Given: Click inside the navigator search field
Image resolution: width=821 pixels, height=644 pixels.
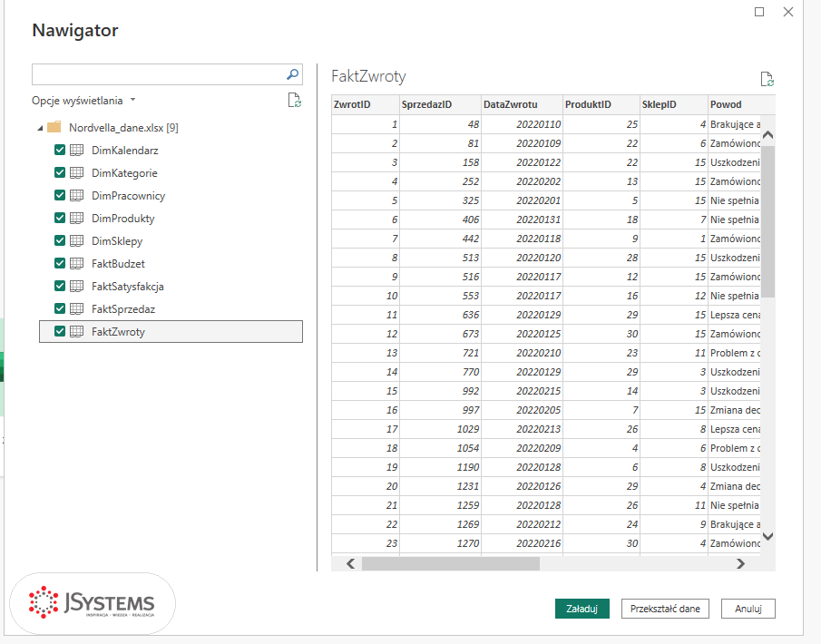Looking at the screenshot, I should tap(159, 74).
